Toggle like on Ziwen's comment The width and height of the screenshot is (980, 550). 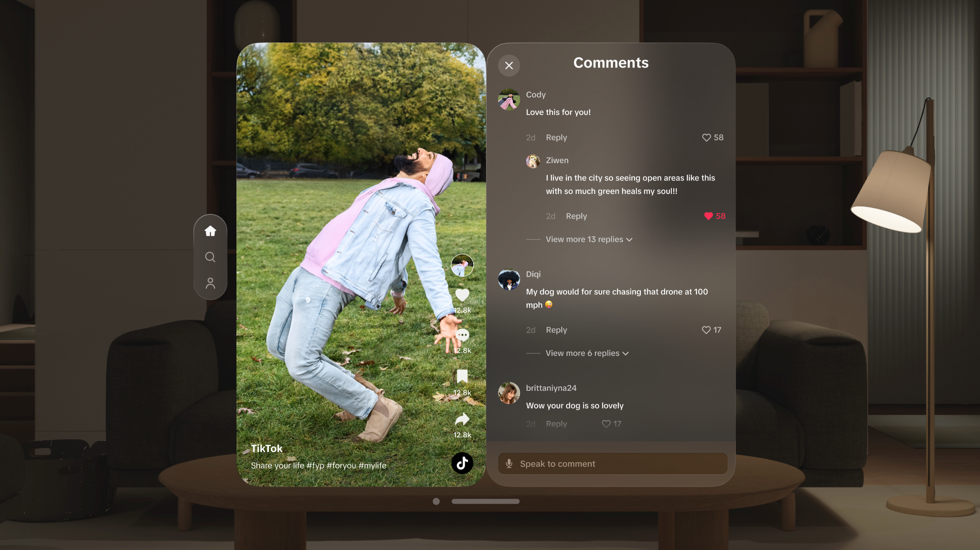708,216
